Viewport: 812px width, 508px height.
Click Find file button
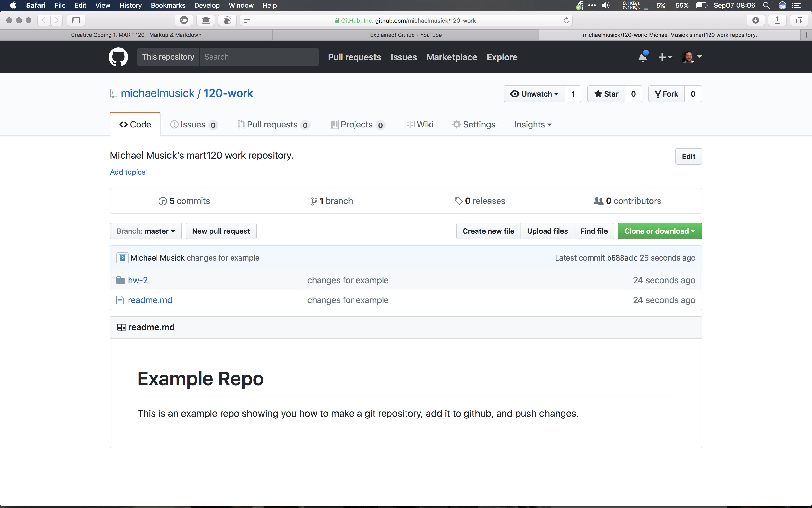click(594, 231)
